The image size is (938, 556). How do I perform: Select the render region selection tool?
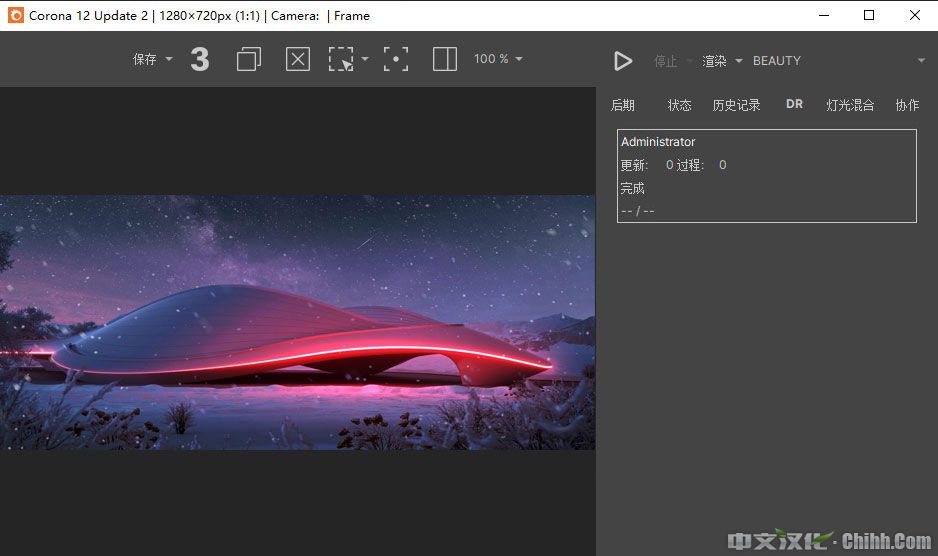tap(342, 60)
